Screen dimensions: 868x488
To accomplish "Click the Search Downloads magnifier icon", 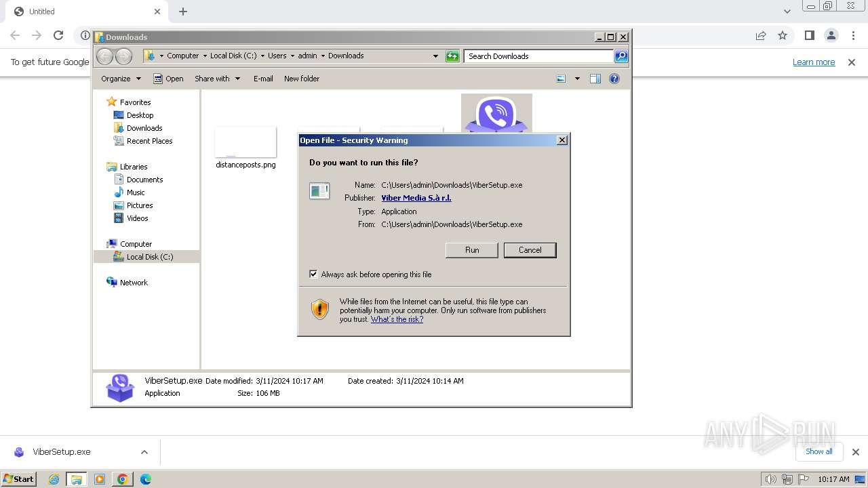I will point(621,56).
